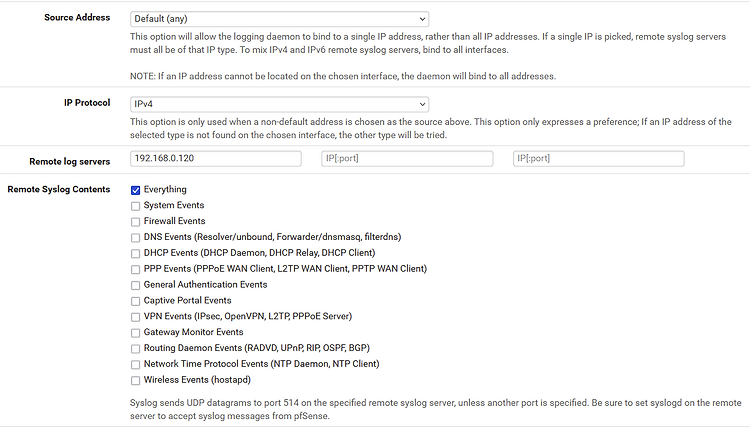Enable System Events checkbox
The height and width of the screenshot is (427, 750).
(x=135, y=206)
